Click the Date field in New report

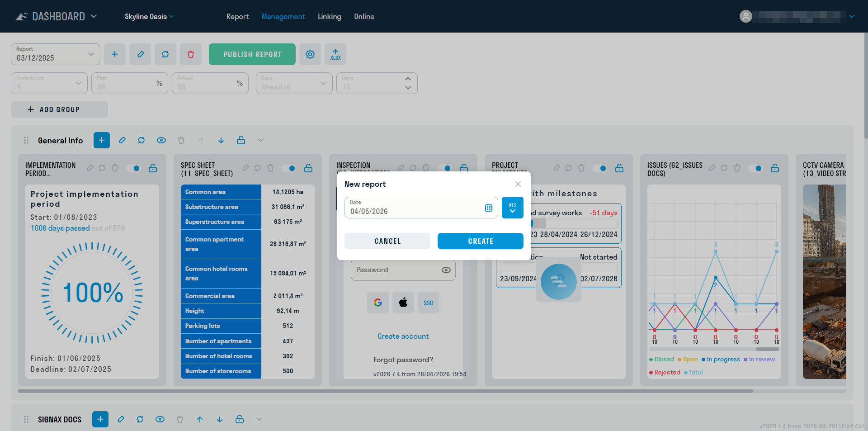coord(421,208)
